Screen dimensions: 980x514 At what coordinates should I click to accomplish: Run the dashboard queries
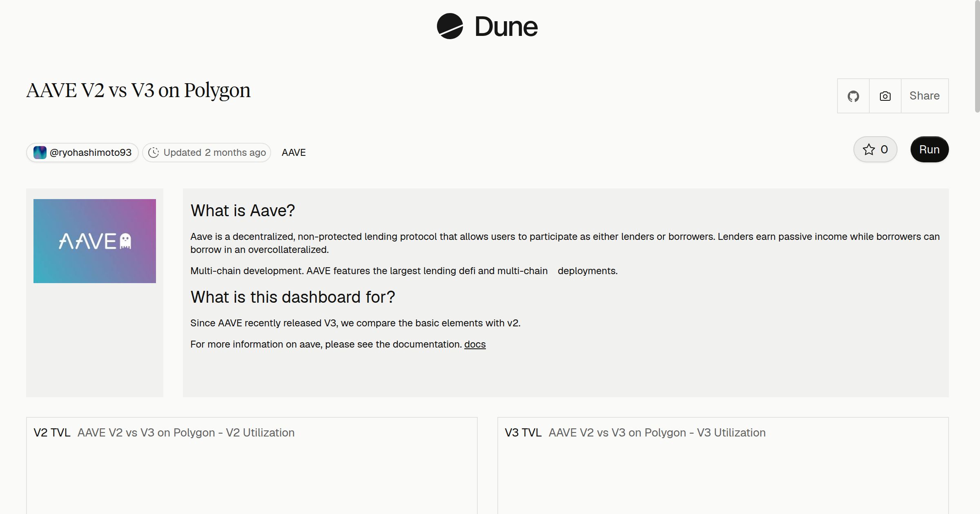click(929, 149)
